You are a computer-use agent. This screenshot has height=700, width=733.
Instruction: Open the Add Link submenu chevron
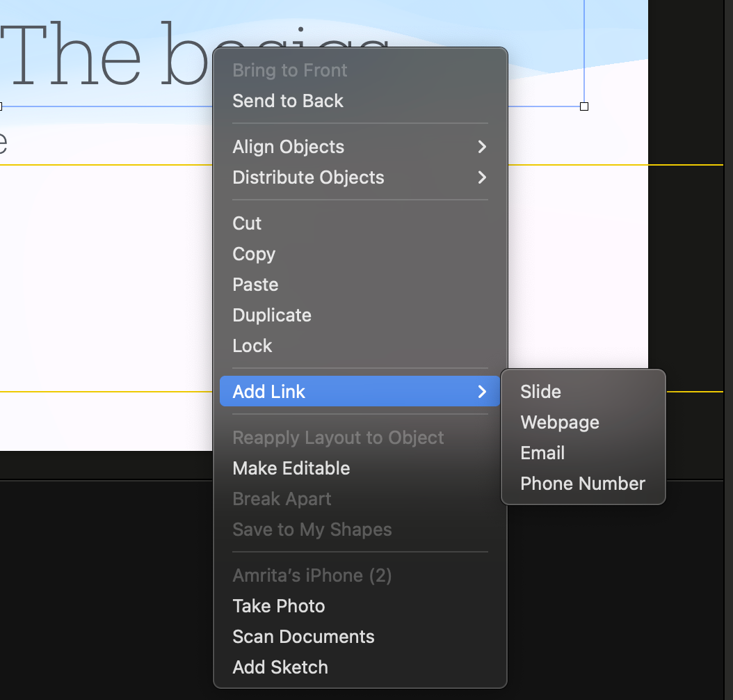(x=482, y=391)
